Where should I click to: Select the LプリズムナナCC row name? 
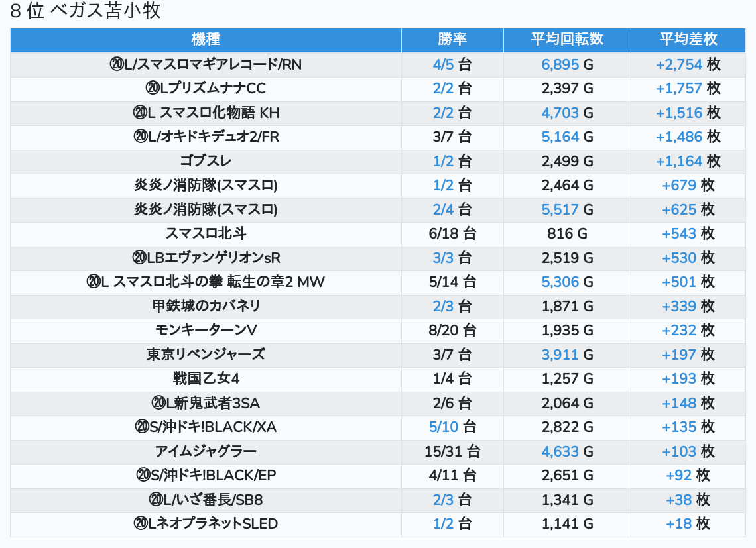[x=206, y=89]
